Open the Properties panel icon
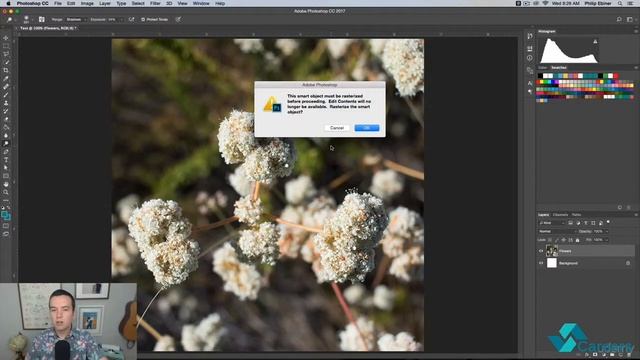The image size is (640, 360). coord(530,49)
